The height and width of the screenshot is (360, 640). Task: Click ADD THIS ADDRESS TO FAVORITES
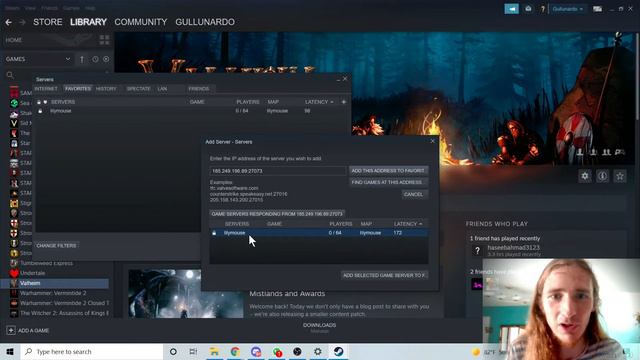[388, 170]
